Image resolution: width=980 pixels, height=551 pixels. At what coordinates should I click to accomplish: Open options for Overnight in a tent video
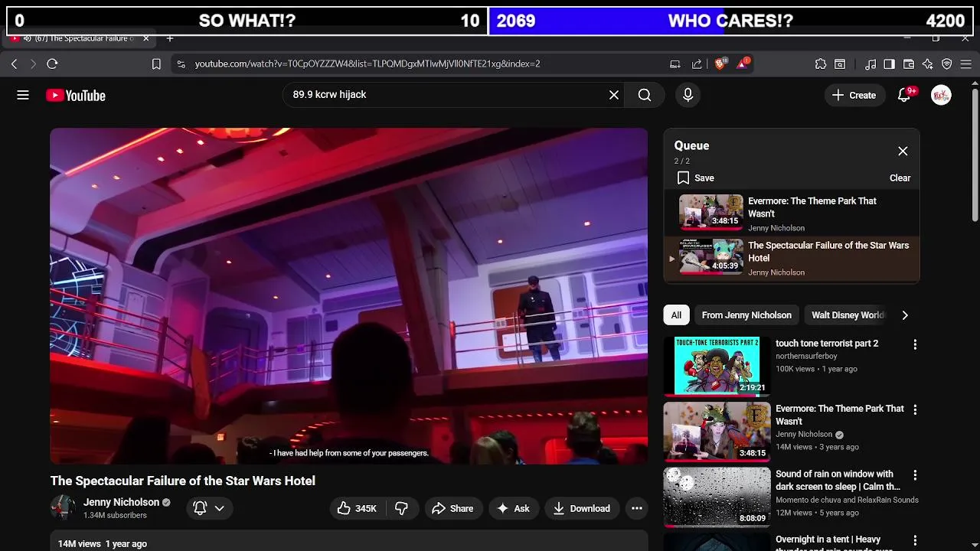(915, 540)
